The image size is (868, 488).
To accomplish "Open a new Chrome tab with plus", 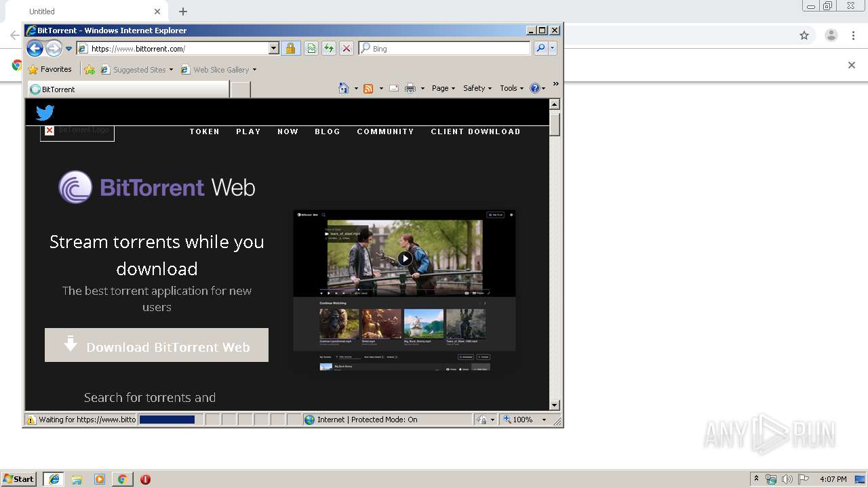I will point(183,12).
